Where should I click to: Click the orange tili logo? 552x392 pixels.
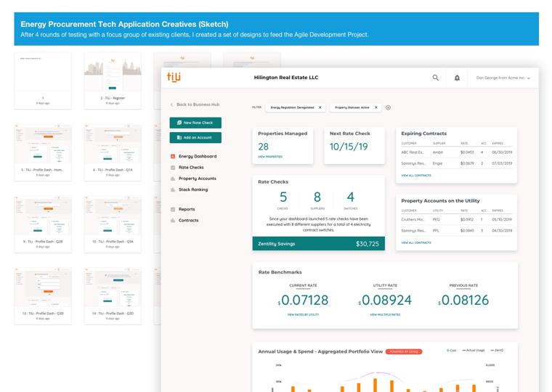click(x=174, y=77)
